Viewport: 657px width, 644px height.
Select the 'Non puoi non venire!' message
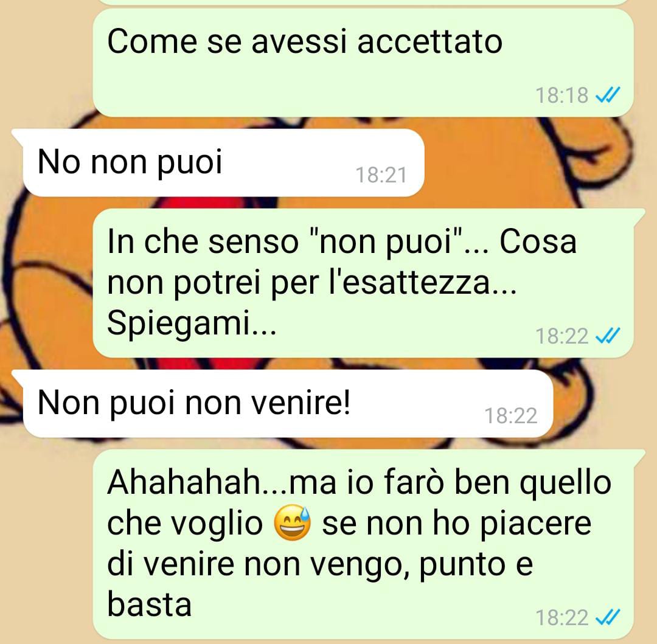click(288, 404)
